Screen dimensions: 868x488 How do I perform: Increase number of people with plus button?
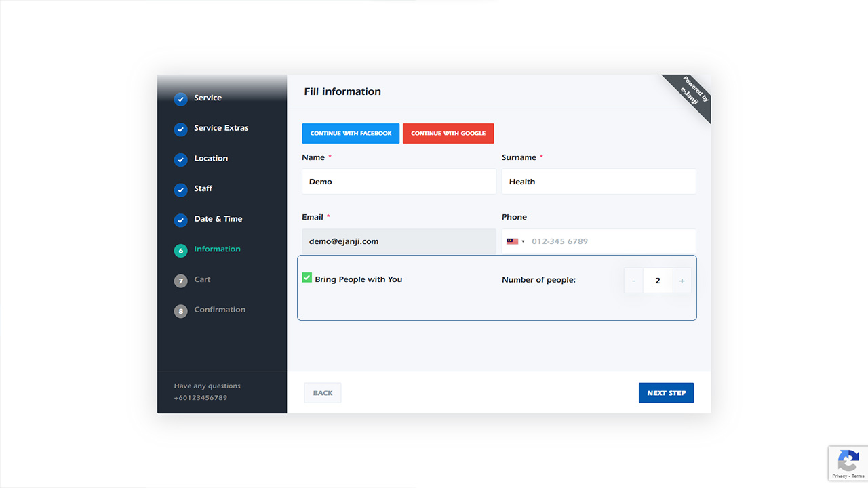tap(682, 281)
